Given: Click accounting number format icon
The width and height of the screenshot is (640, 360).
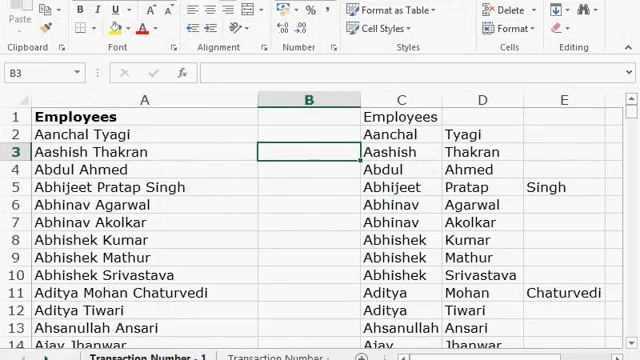Looking at the screenshot, I should click(283, 9).
